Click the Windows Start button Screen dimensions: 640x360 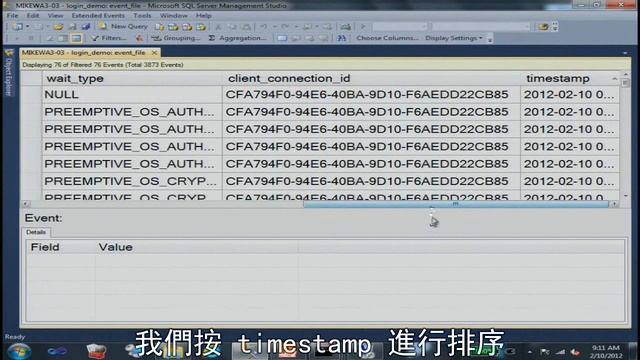click(19, 351)
